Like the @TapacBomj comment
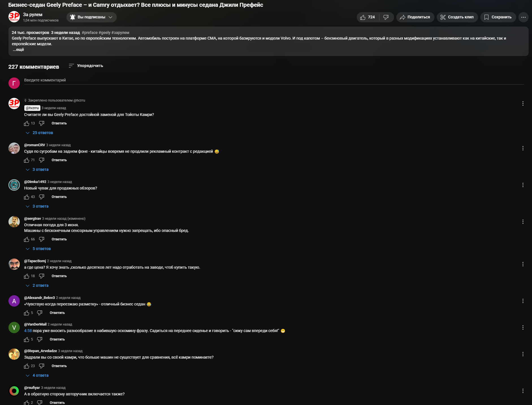This screenshot has width=532, height=405. [x=27, y=276]
